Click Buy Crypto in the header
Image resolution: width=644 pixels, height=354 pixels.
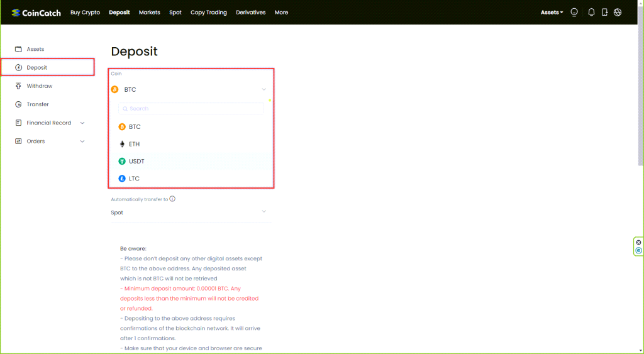pyautogui.click(x=85, y=13)
